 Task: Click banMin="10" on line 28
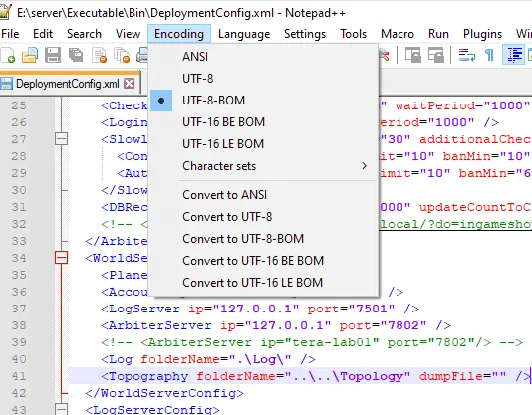pos(486,156)
